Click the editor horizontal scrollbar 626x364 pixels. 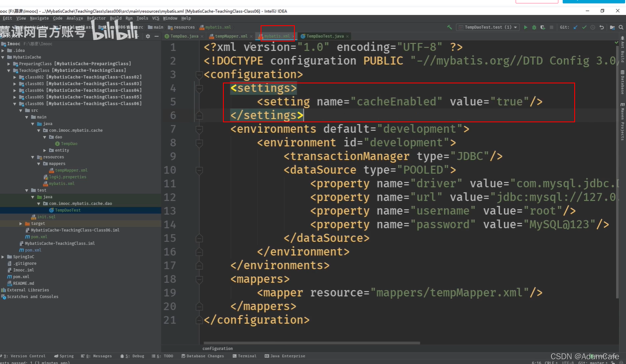coord(312,343)
